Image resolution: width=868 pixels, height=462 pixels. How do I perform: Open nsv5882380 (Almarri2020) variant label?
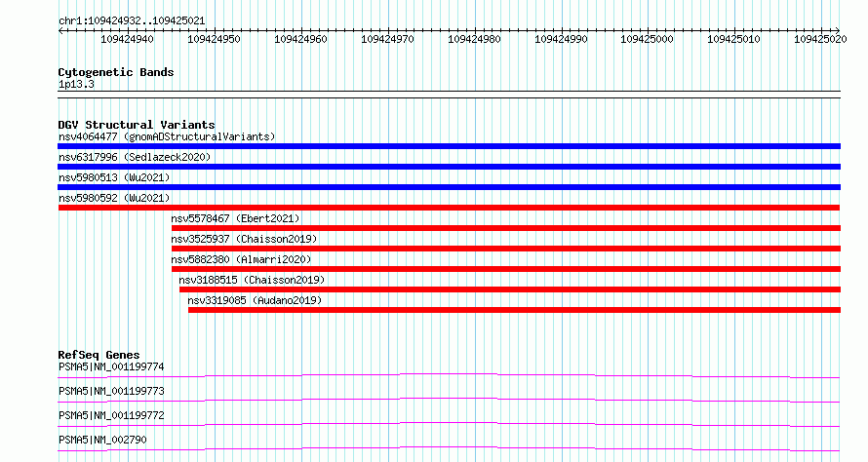[241, 259]
